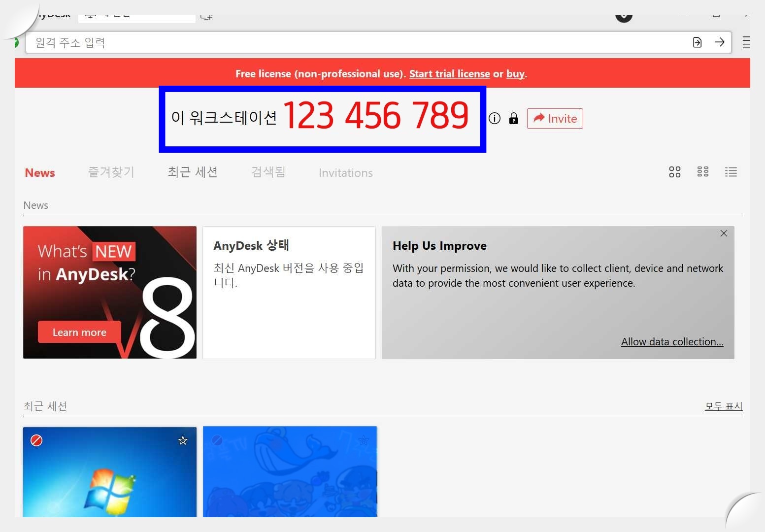Favorite the blue whale session thumbnail
The height and width of the screenshot is (532, 765).
363,440
